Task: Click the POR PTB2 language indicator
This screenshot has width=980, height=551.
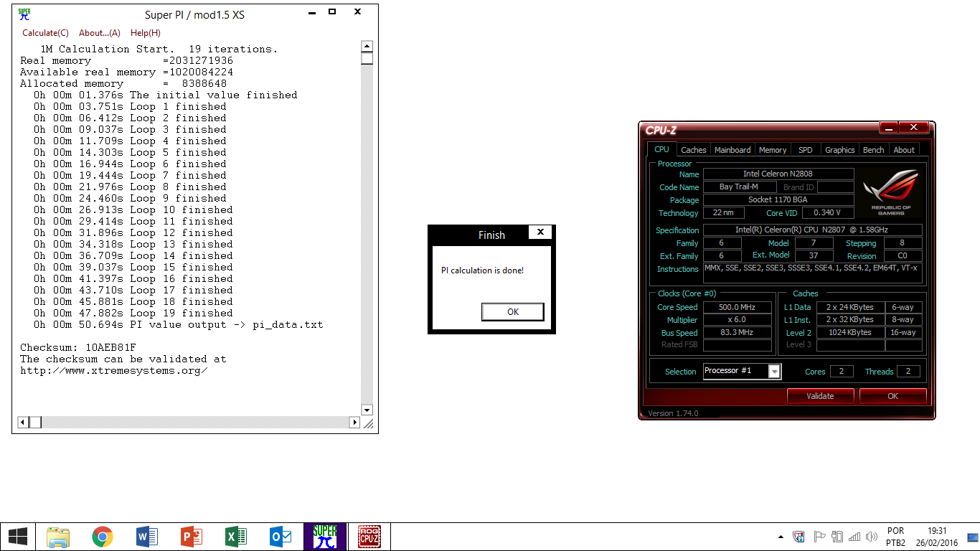Action: point(895,537)
